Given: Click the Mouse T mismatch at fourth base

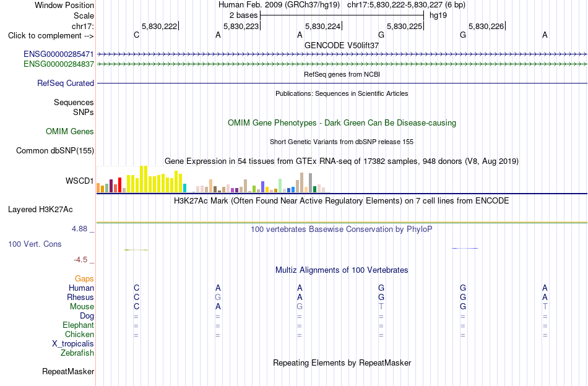Looking at the screenshot, I should coord(381,307).
